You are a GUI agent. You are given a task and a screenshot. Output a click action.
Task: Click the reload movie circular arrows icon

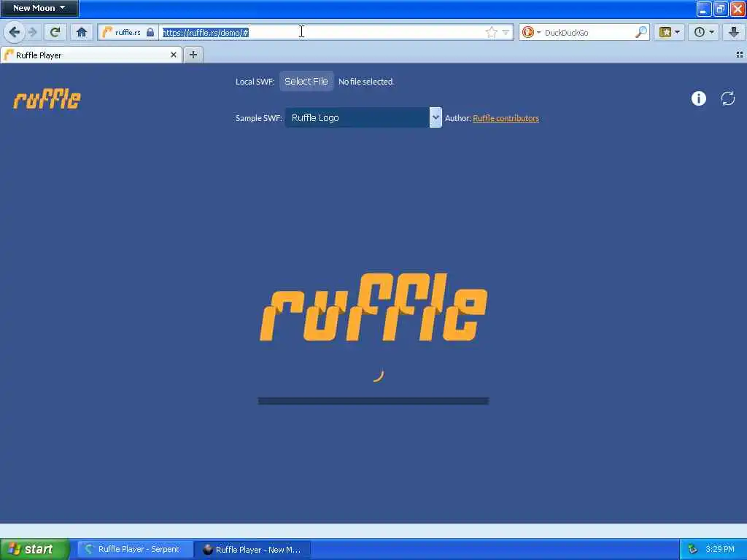(728, 98)
